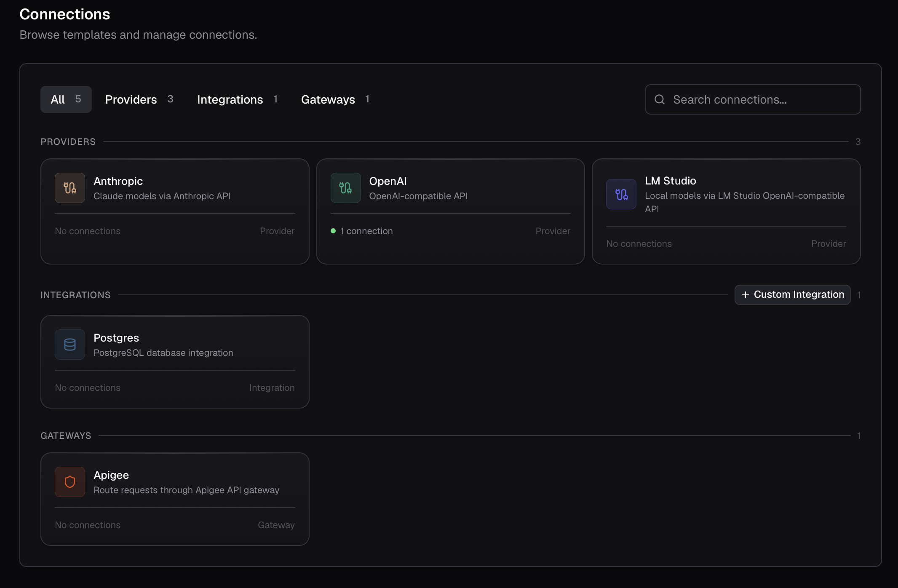898x588 pixels.
Task: Click '1 connection' on the OpenAI card
Action: pyautogui.click(x=366, y=231)
